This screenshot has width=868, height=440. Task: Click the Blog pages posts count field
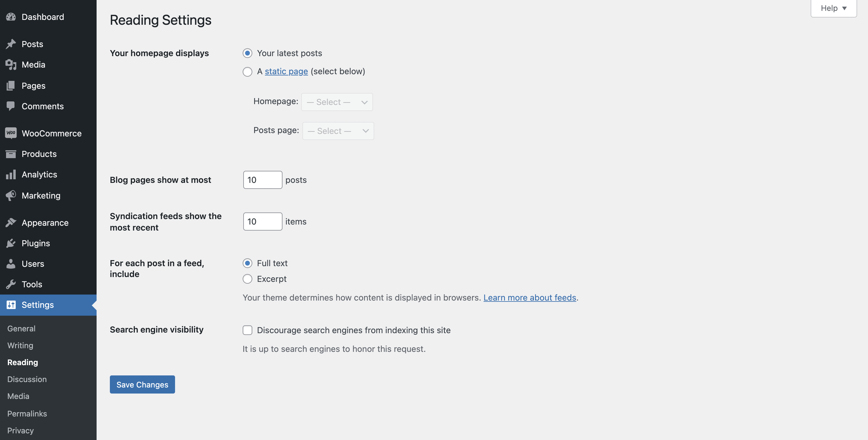click(262, 180)
